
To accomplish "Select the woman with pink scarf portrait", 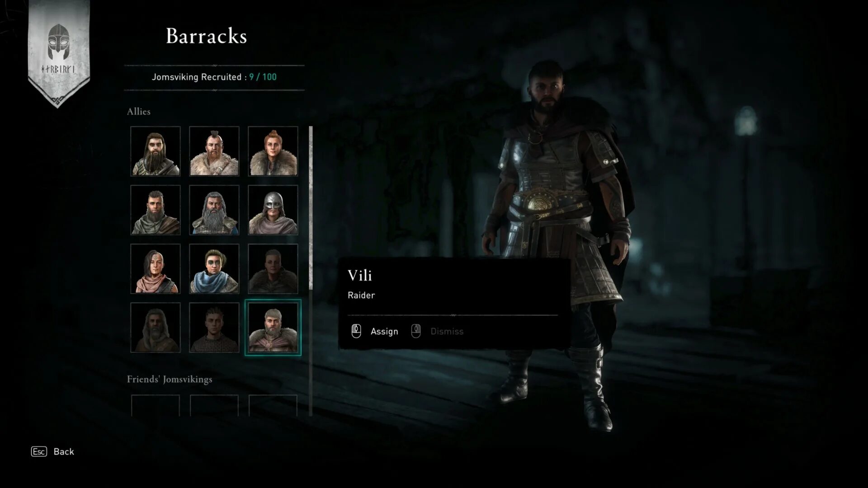I will (x=156, y=269).
